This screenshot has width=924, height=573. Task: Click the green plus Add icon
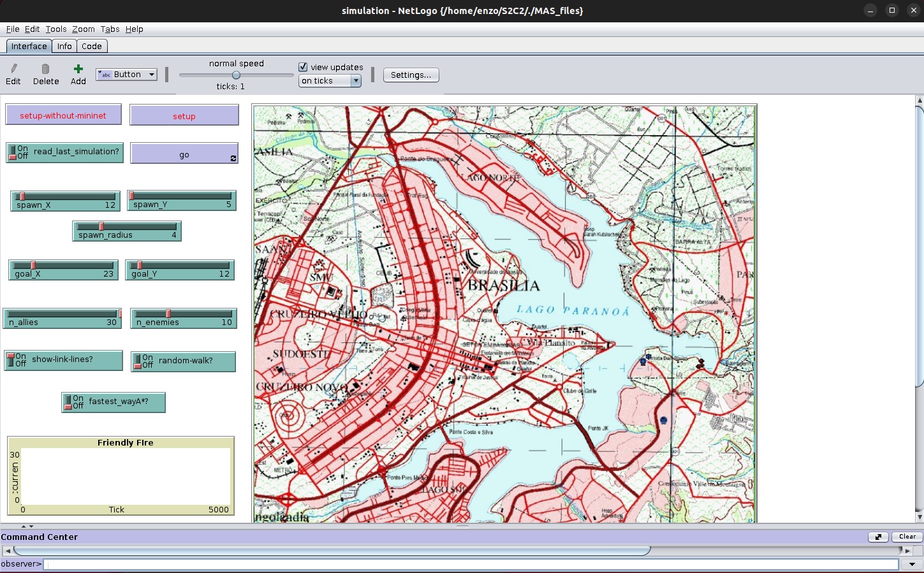78,69
